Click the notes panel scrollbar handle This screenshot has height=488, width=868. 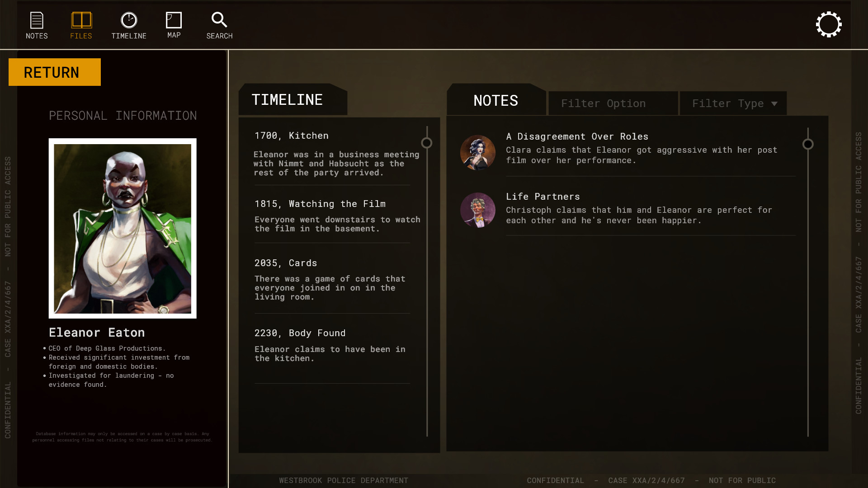tap(808, 144)
